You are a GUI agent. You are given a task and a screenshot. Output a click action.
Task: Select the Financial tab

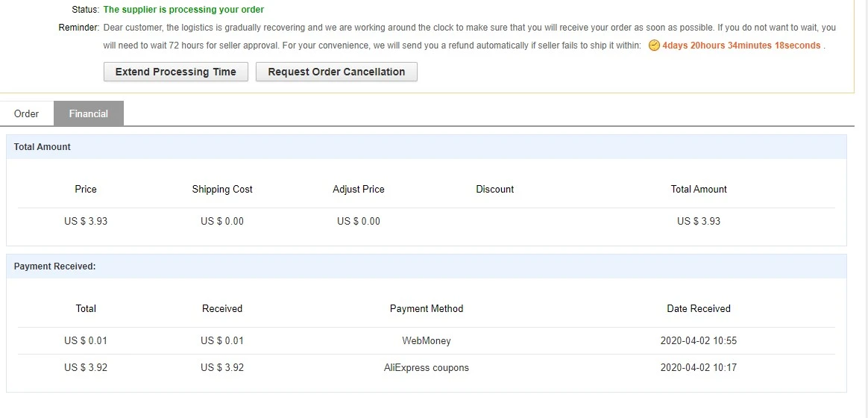(x=89, y=113)
